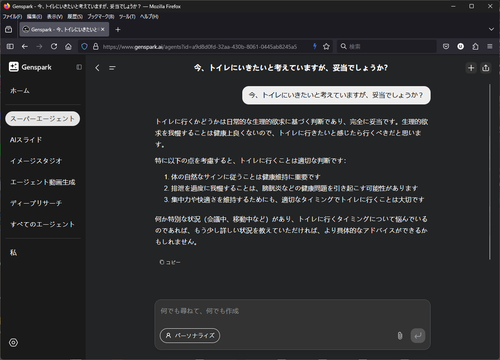Open 編集 menu in menu bar
Viewport: 500px width, 360px height.
(x=34, y=17)
